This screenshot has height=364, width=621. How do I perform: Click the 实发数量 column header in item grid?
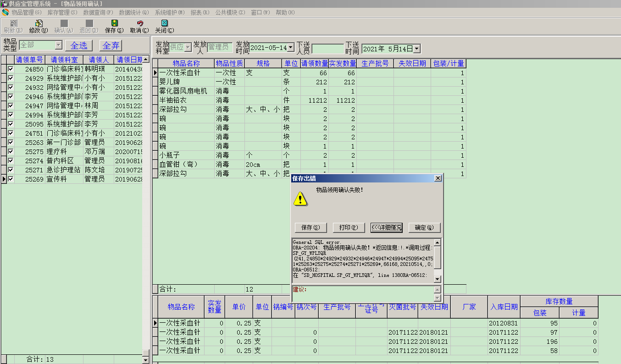pyautogui.click(x=342, y=63)
